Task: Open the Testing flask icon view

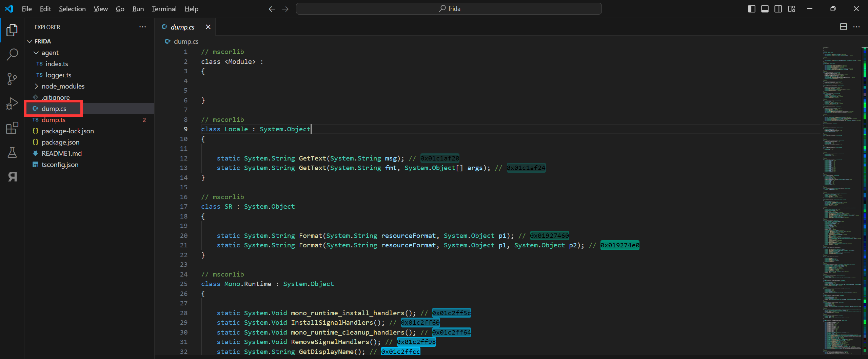Action: click(x=12, y=153)
